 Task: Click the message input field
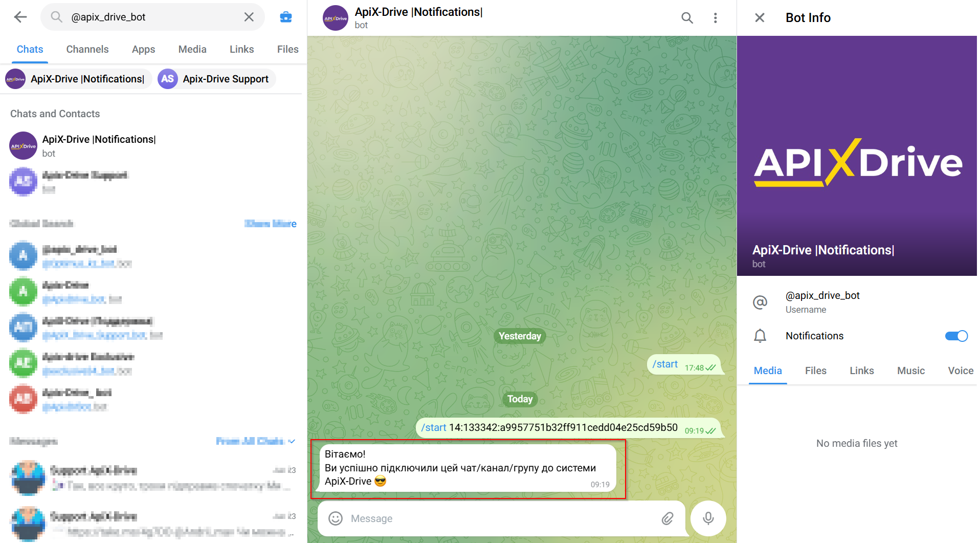pyautogui.click(x=501, y=518)
